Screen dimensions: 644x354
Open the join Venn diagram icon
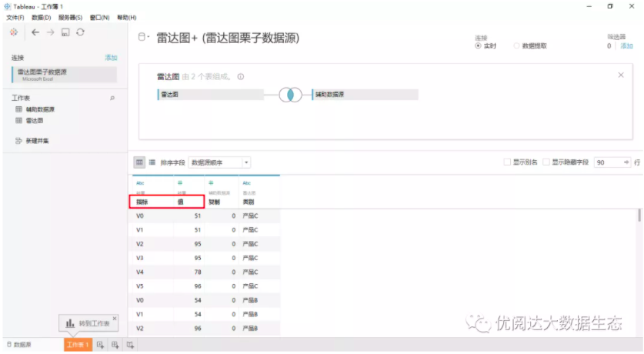[x=290, y=95]
